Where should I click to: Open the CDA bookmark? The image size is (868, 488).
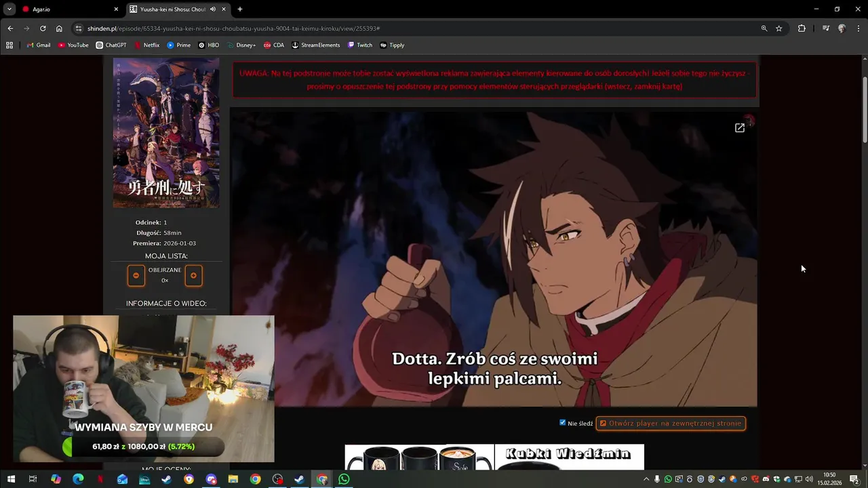pos(274,45)
